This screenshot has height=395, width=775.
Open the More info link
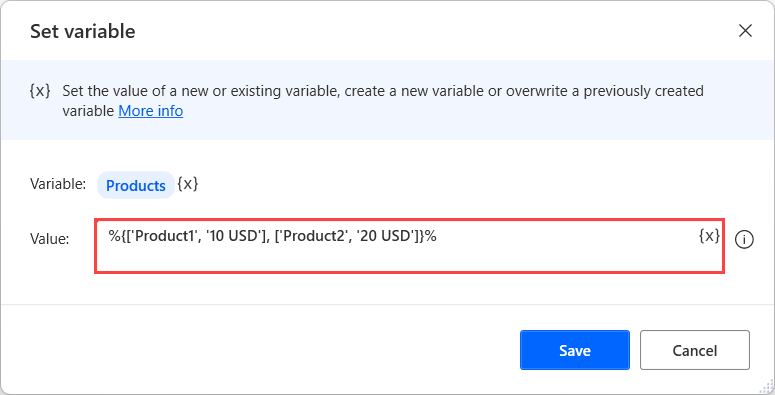[151, 111]
